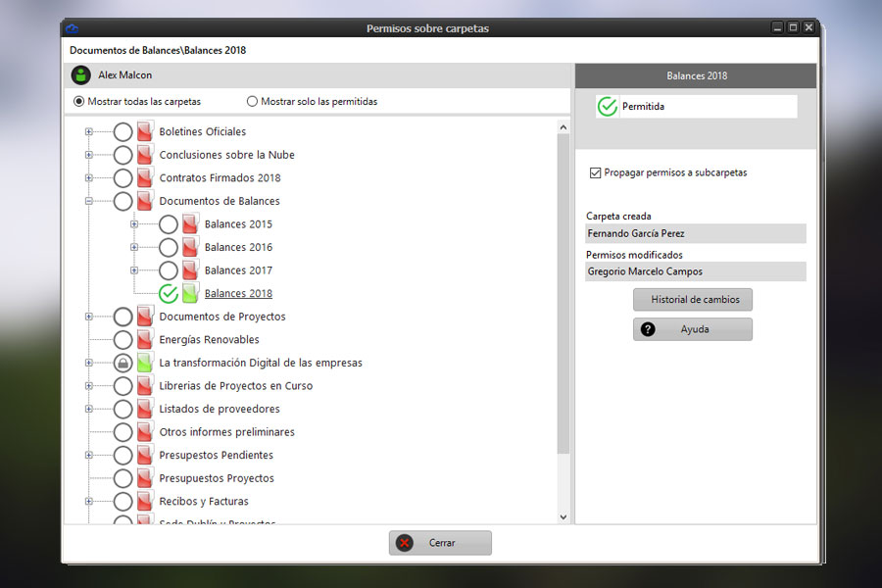Image resolution: width=882 pixels, height=588 pixels.
Task: Collapse the Documentos de Balances node
Action: click(89, 201)
